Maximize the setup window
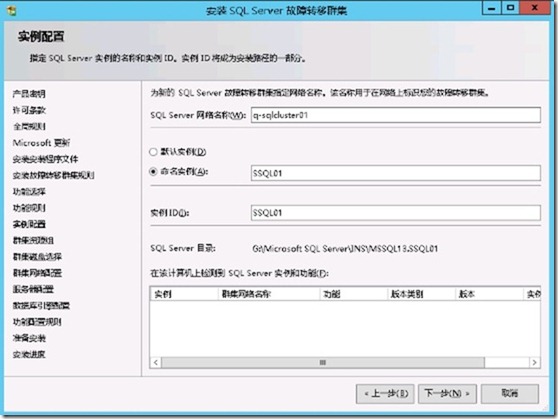Screen dimensions: 558x419 click(x=510, y=8)
